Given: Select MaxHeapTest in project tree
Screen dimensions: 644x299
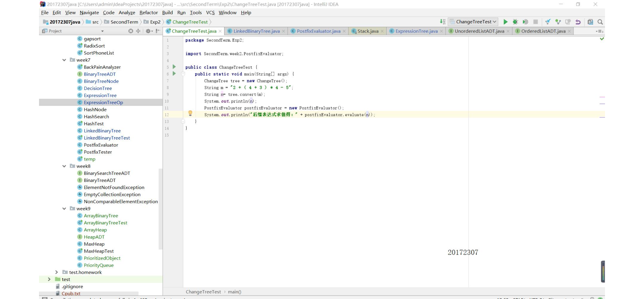Looking at the screenshot, I should click(x=99, y=251).
